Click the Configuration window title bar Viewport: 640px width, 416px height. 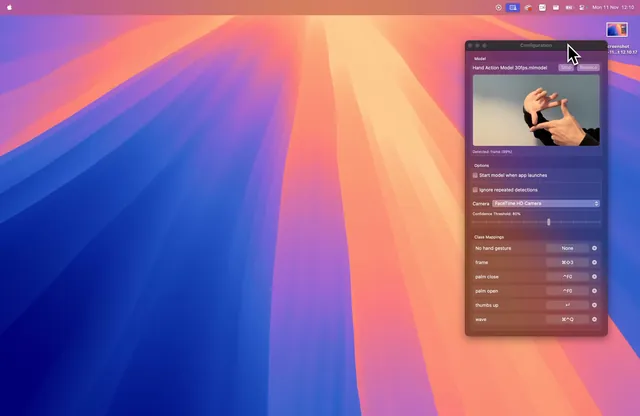click(536, 45)
